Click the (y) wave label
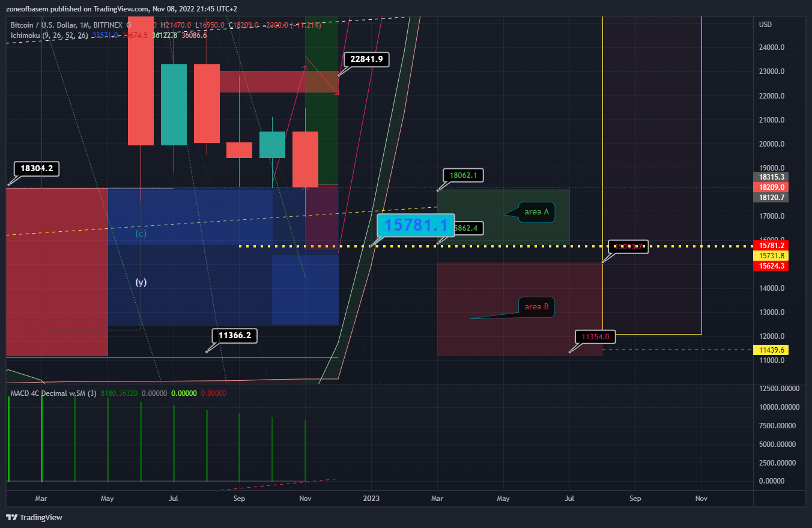812x528 pixels. pyautogui.click(x=141, y=282)
